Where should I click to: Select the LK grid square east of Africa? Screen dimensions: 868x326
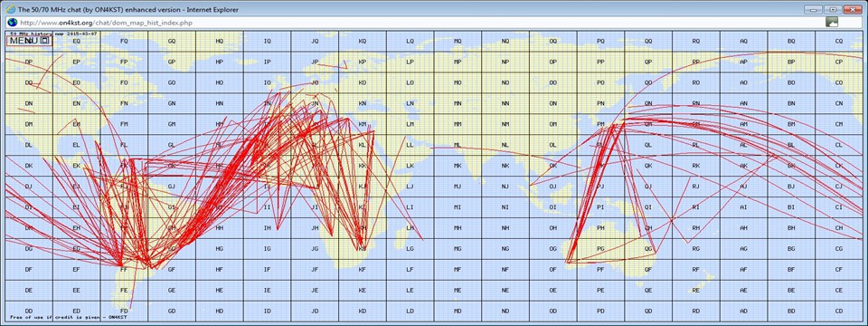coord(410,166)
